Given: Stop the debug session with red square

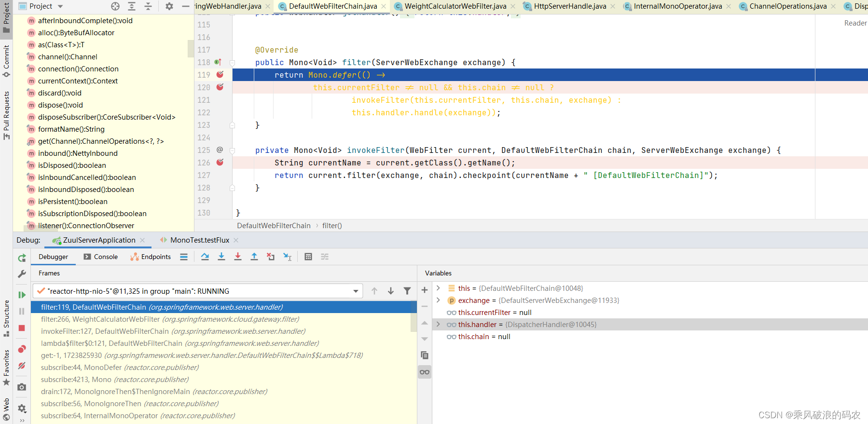Looking at the screenshot, I should [x=22, y=328].
